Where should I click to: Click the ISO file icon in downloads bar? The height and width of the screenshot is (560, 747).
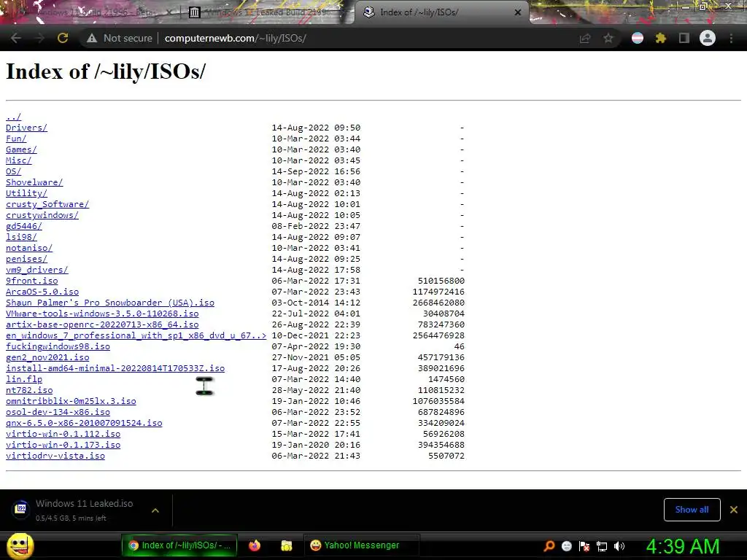point(21,509)
